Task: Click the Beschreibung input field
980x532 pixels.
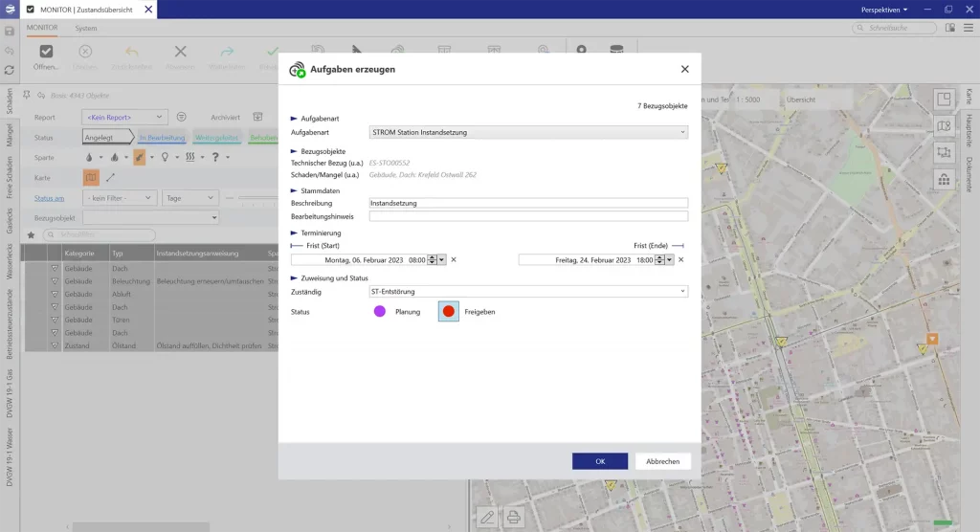Action: point(528,203)
